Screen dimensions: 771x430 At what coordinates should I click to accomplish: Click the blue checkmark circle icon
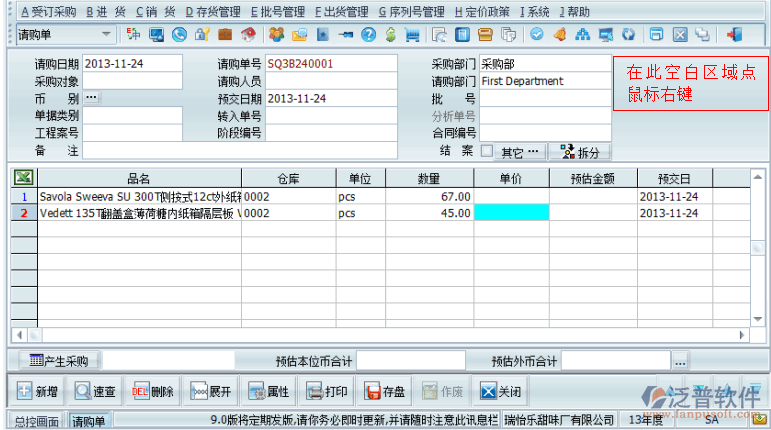536,34
